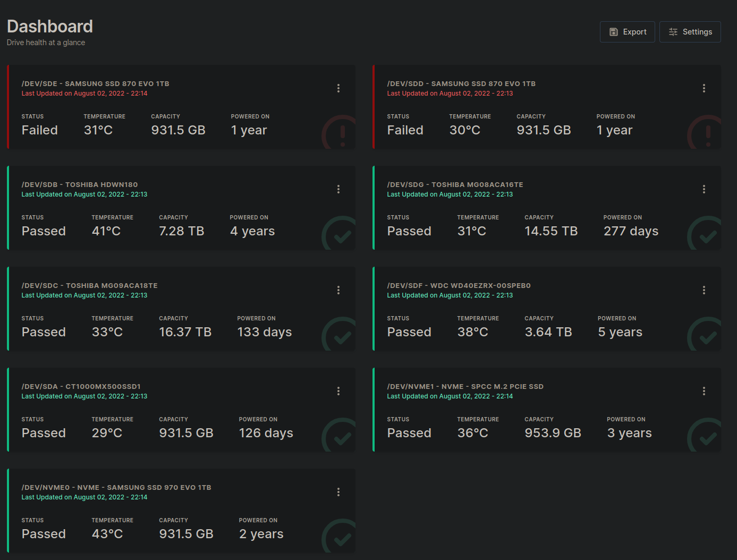Click the 7.28 TB capacity value
Image resolution: width=737 pixels, height=560 pixels.
[182, 231]
